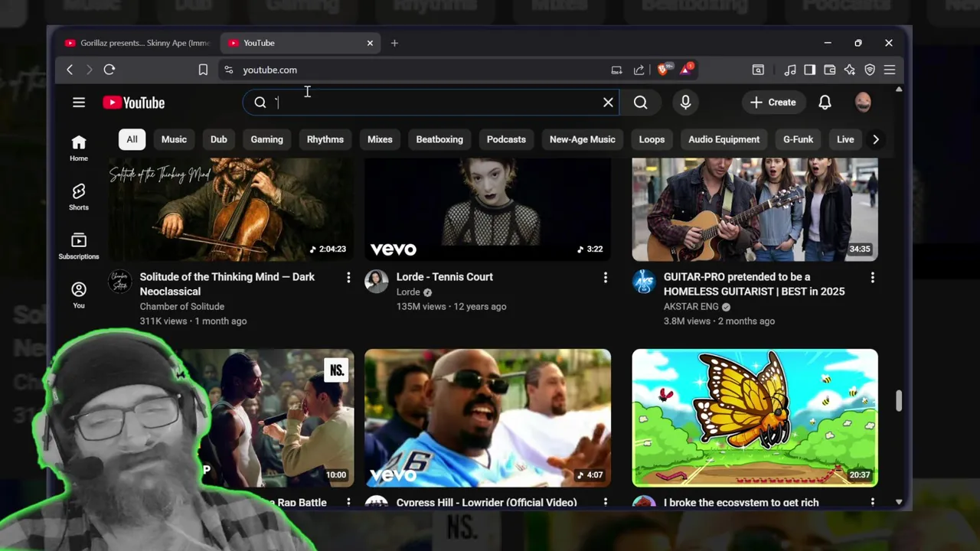980x551 pixels.
Task: Open the GUITAR-PRO HOMELESS GUITARIST video title
Action: [754, 284]
